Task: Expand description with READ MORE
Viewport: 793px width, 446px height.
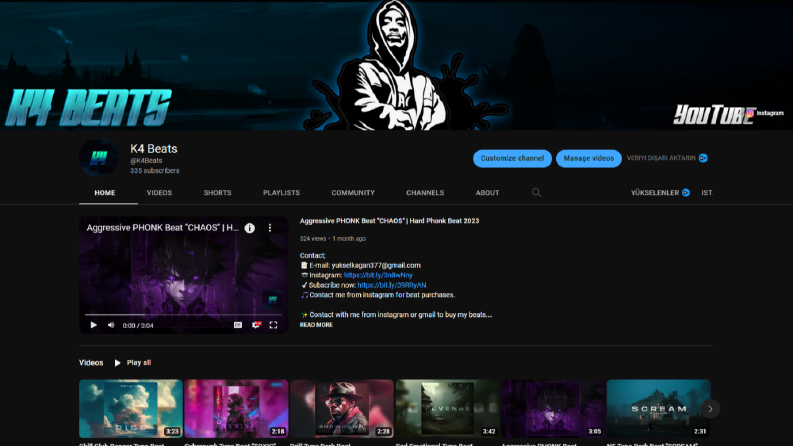Action: click(x=316, y=325)
